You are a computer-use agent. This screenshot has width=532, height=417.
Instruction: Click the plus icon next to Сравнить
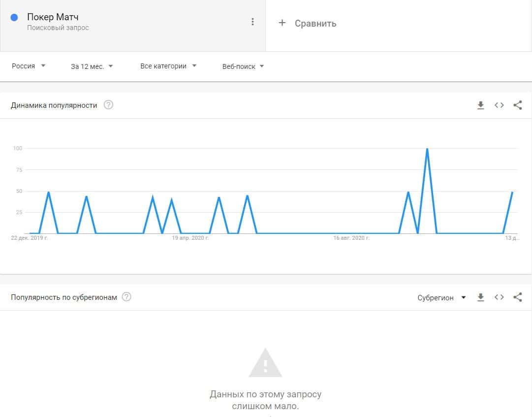pos(282,23)
